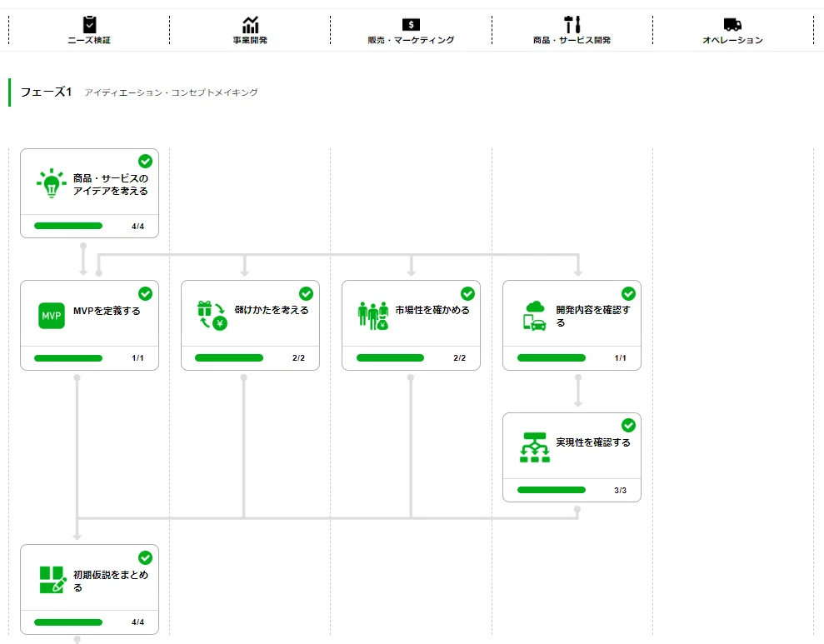824x644 pixels.
Task: Open the 初期仮説をまとめる card title
Action: (110, 581)
